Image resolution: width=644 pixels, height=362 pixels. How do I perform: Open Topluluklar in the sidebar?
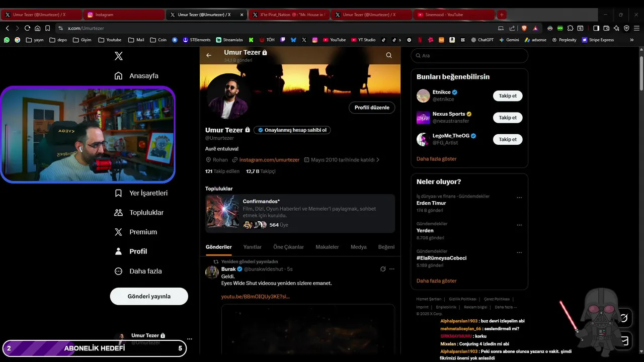pyautogui.click(x=139, y=213)
